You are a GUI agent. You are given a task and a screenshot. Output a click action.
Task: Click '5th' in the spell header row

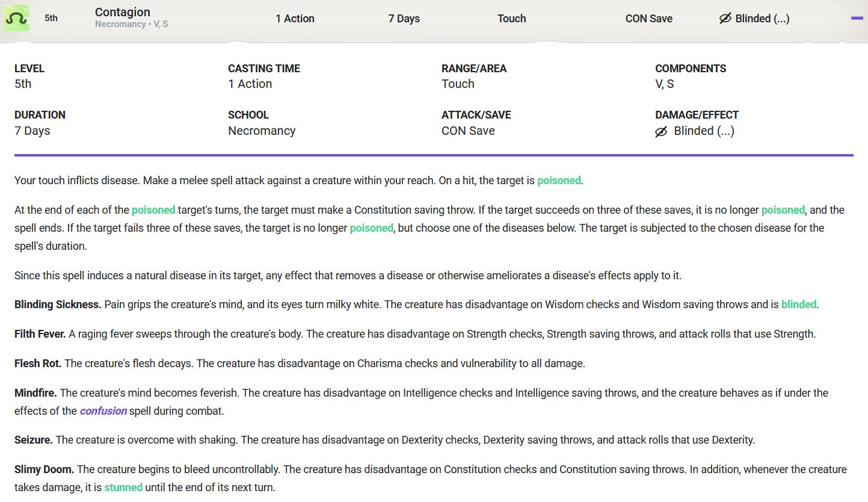coord(51,19)
